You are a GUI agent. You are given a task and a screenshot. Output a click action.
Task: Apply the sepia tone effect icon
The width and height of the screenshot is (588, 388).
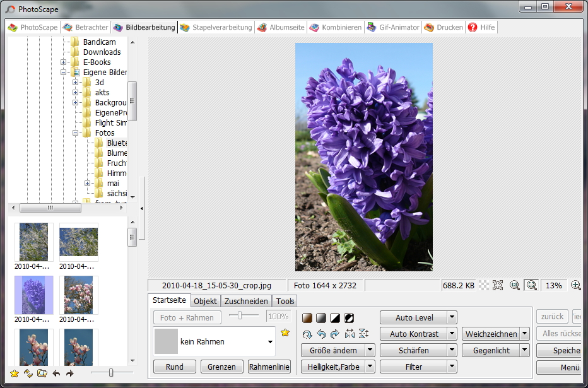307,317
